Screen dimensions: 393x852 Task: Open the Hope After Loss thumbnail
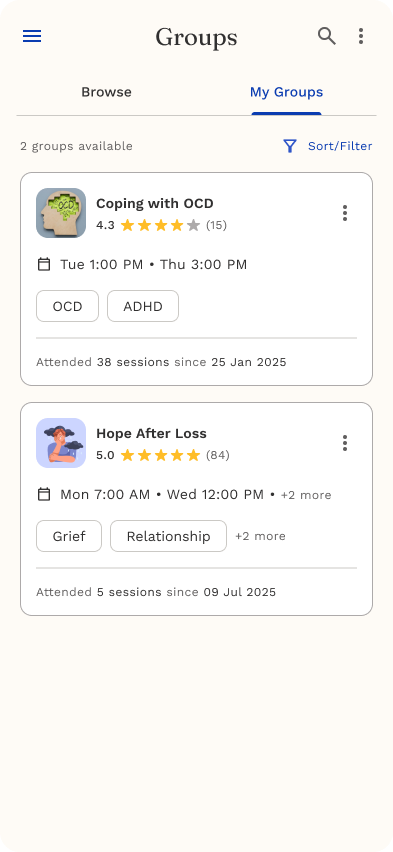(x=61, y=443)
